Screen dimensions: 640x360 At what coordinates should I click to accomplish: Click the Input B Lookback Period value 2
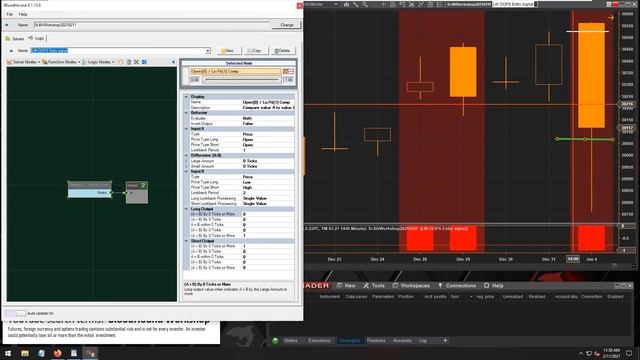pos(244,193)
